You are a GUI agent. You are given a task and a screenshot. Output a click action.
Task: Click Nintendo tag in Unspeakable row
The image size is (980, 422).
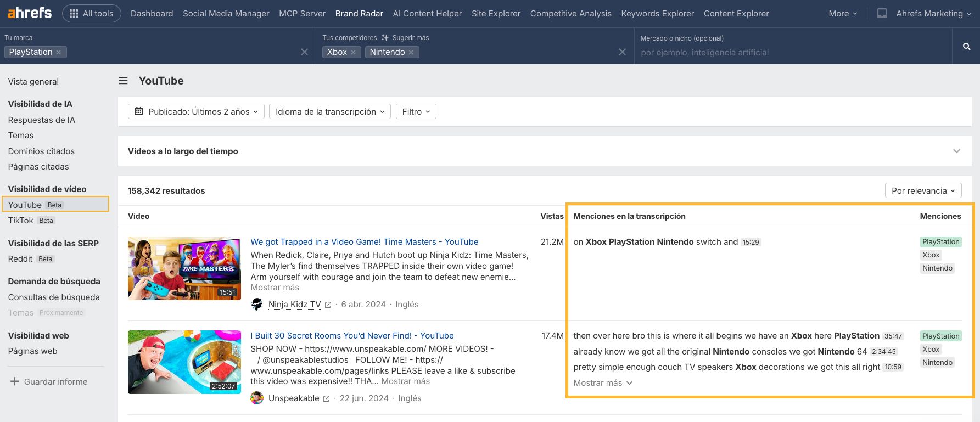pos(937,363)
